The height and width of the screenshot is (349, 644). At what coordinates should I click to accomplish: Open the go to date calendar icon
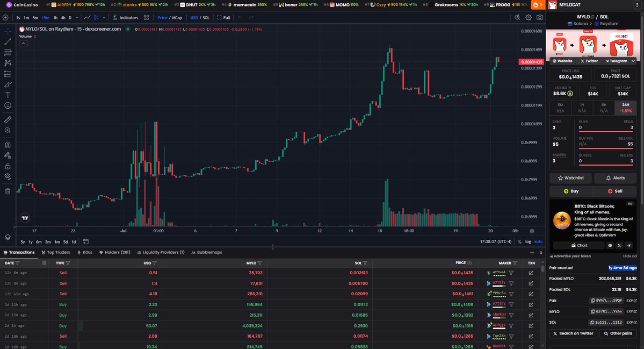[85, 241]
